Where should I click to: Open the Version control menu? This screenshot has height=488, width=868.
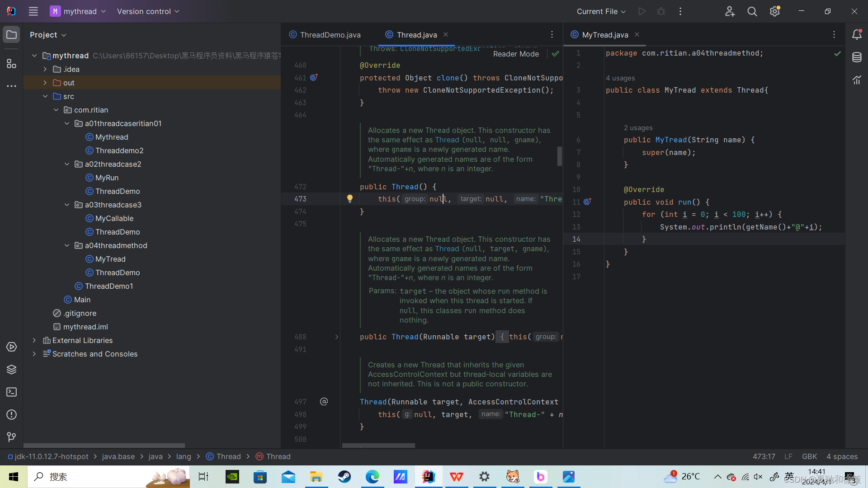click(x=148, y=11)
